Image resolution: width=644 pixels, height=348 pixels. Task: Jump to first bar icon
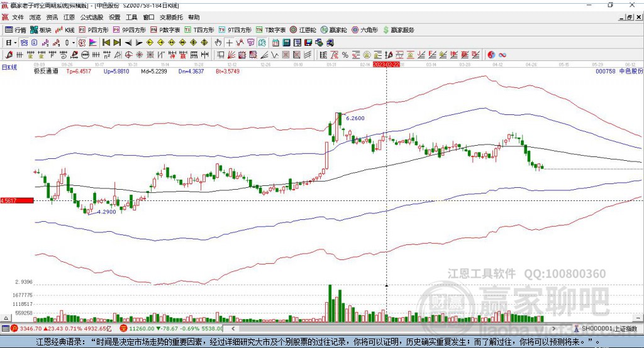(x=106, y=43)
